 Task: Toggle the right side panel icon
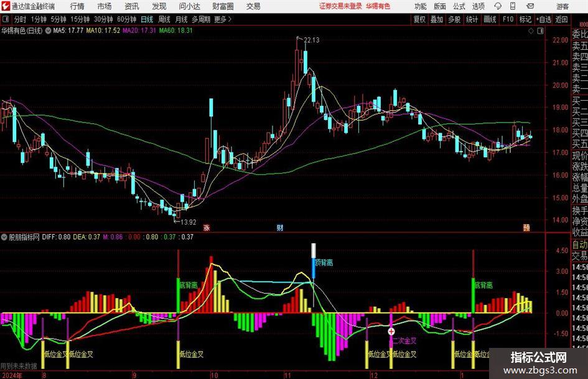540,31
